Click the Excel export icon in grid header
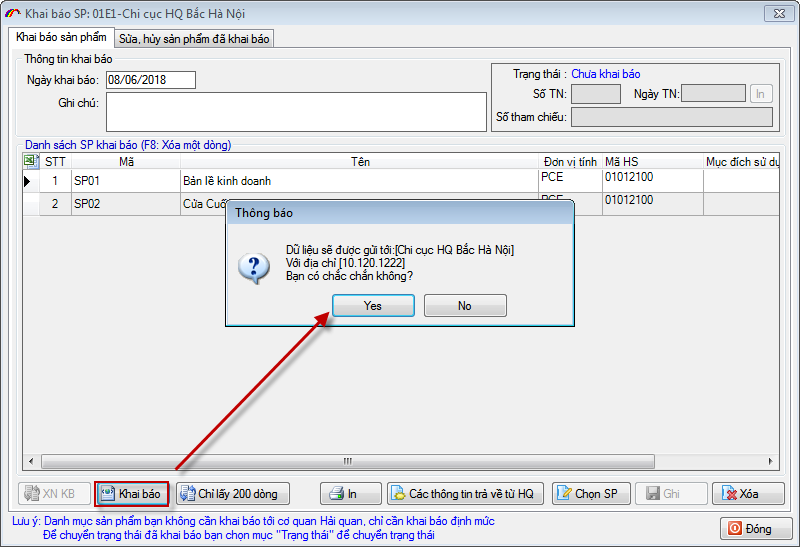Screen dimensions: 800x547 30,161
